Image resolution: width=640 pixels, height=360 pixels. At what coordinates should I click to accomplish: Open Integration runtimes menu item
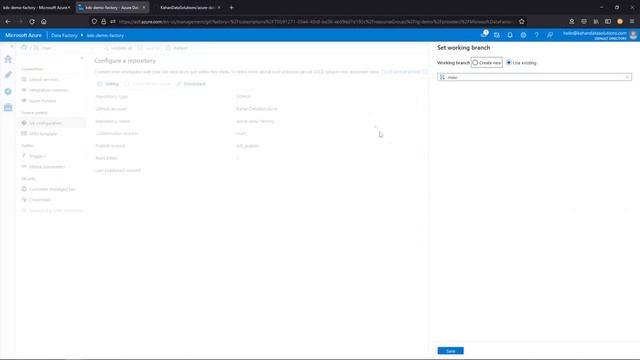coord(49,90)
